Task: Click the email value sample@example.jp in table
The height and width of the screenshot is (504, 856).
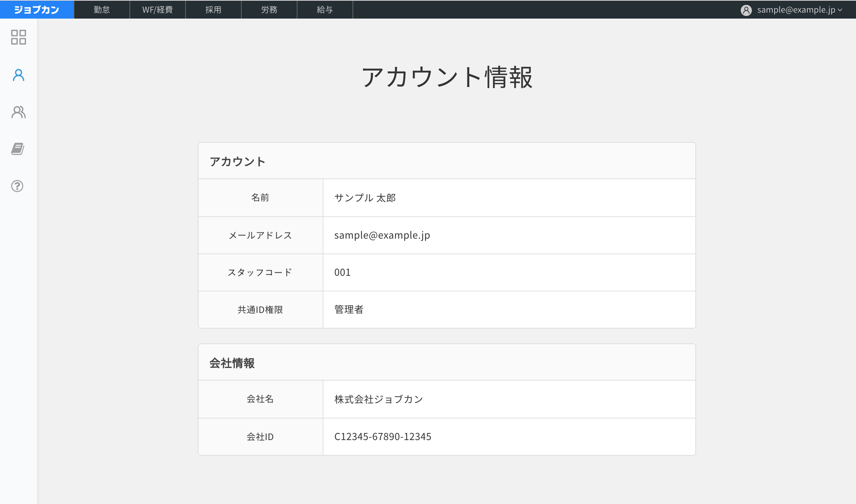Action: (x=382, y=235)
